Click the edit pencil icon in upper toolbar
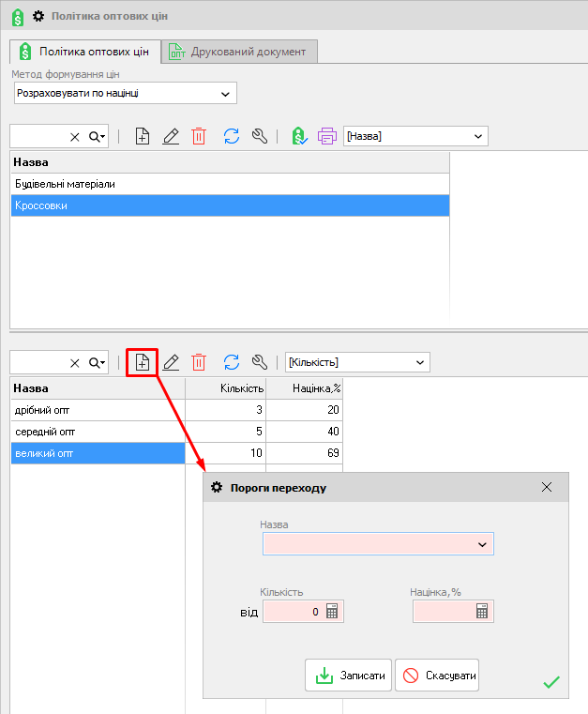This screenshot has width=588, height=714. point(171,136)
